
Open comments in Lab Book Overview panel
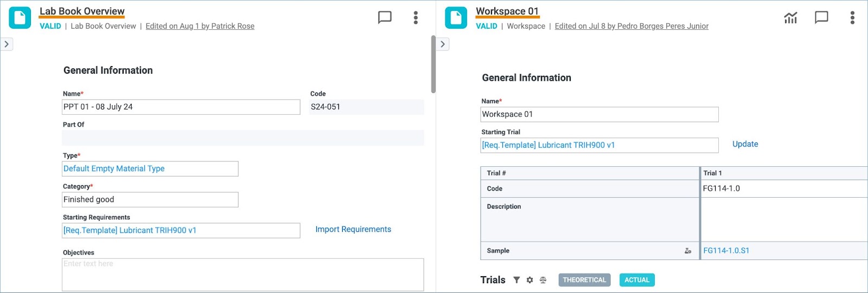[x=385, y=18]
